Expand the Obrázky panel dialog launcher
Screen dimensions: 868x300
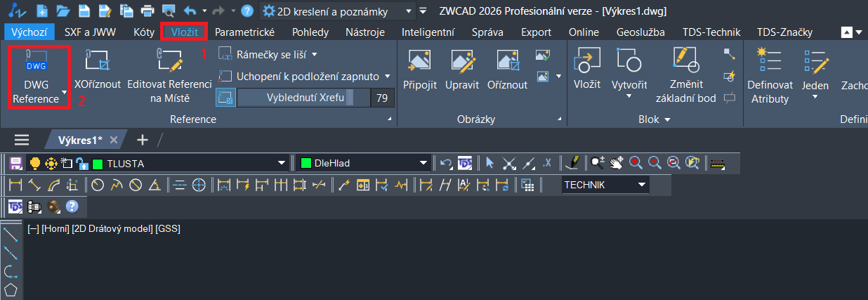tap(560, 120)
